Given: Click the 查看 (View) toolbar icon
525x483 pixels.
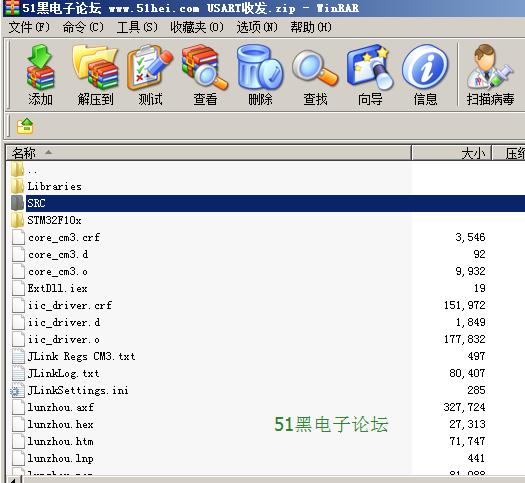Looking at the screenshot, I should point(205,68).
